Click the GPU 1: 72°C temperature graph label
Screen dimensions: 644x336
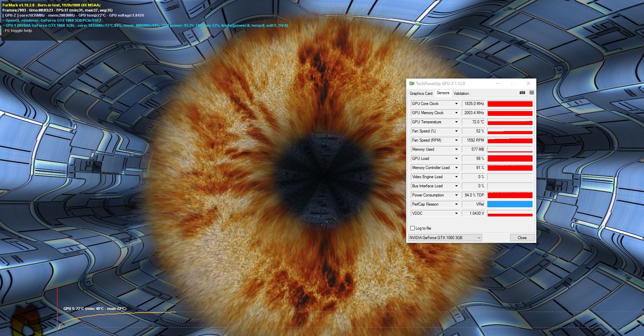(95, 309)
